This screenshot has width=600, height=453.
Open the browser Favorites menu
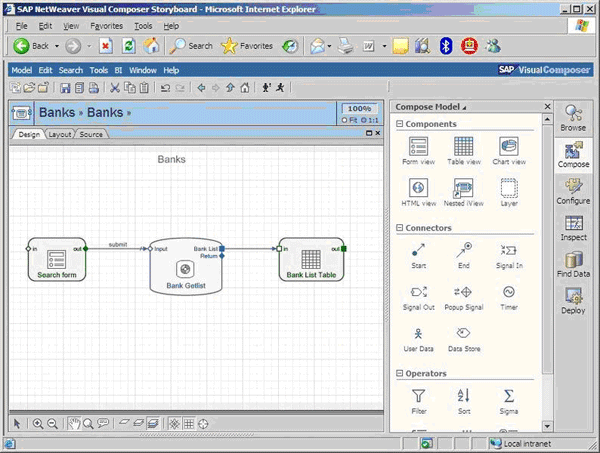[x=106, y=26]
